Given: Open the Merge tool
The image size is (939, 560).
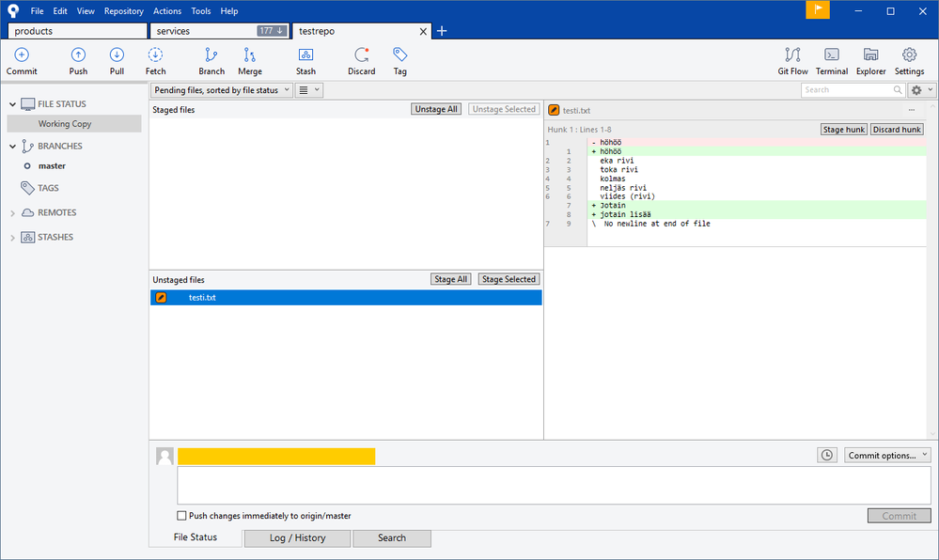Looking at the screenshot, I should (x=250, y=55).
